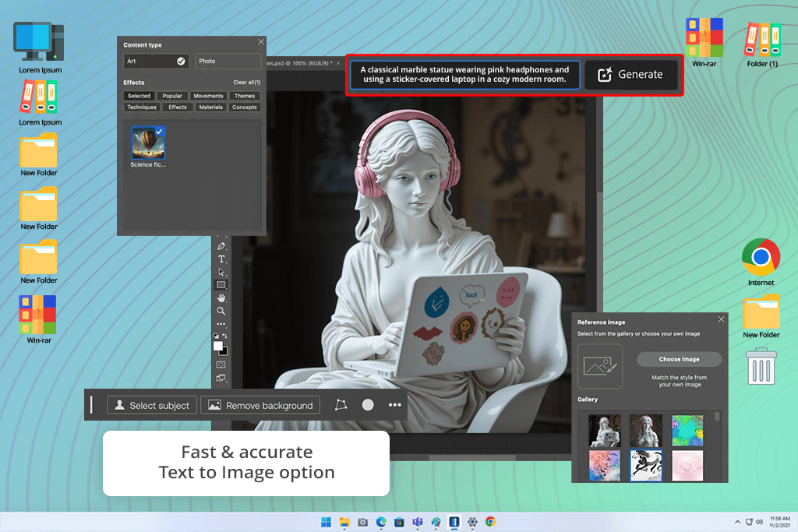Uncheck the Science fiction effect thumbnail
The height and width of the screenshot is (532, 798).
[x=148, y=143]
